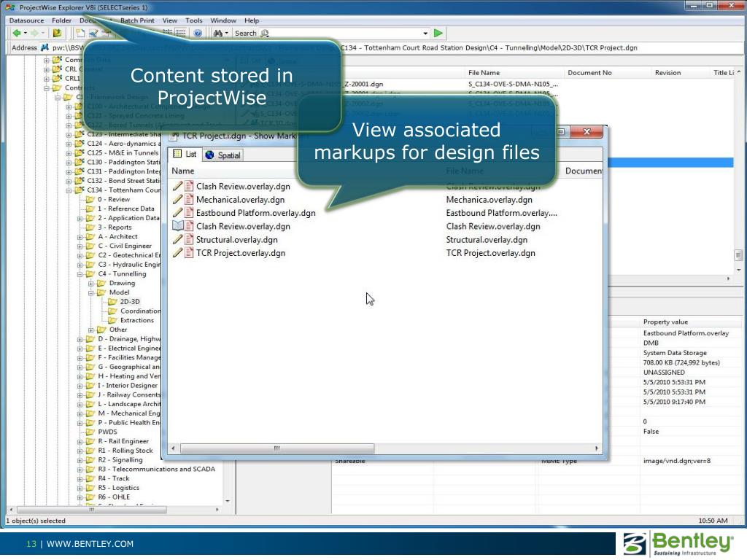Select the Coordination folder in the tree

[140, 311]
